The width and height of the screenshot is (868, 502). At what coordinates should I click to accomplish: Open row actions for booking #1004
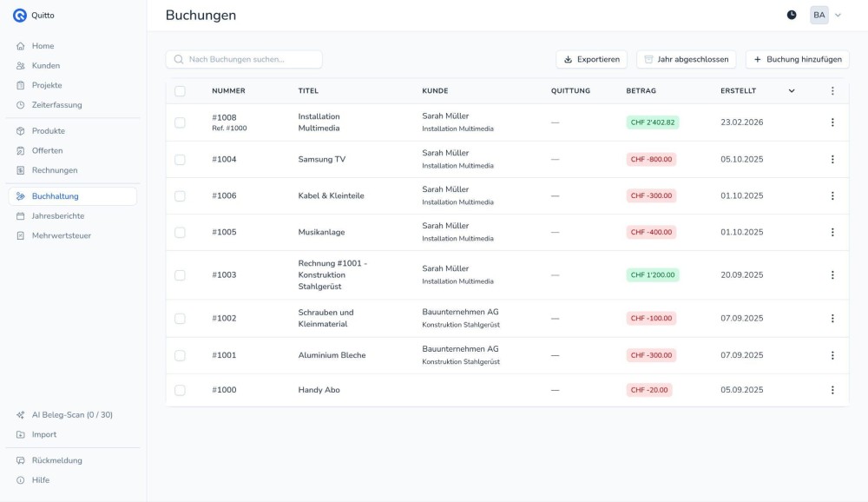click(832, 160)
